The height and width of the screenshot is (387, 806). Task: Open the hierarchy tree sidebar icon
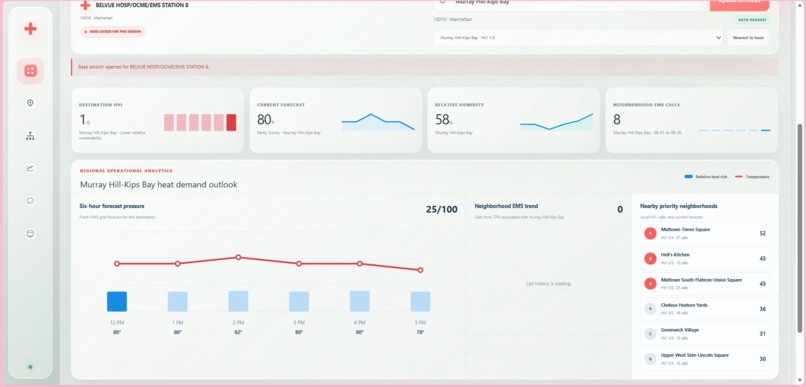tap(30, 136)
